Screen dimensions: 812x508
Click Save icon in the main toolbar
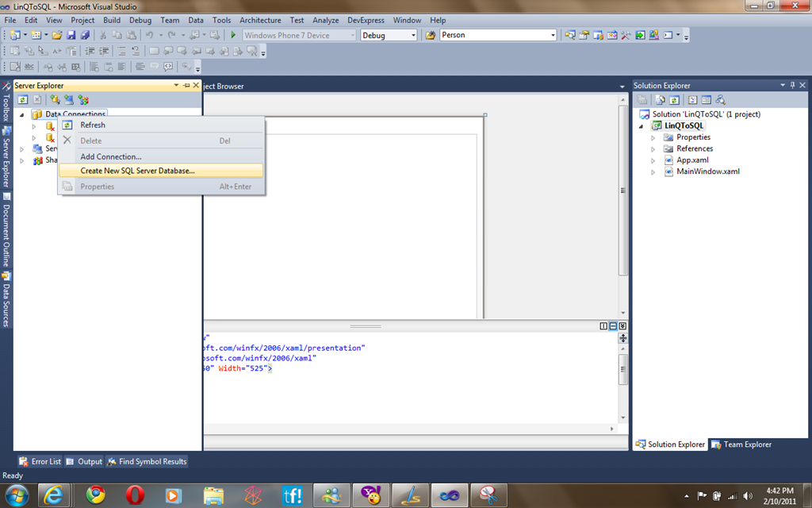71,35
